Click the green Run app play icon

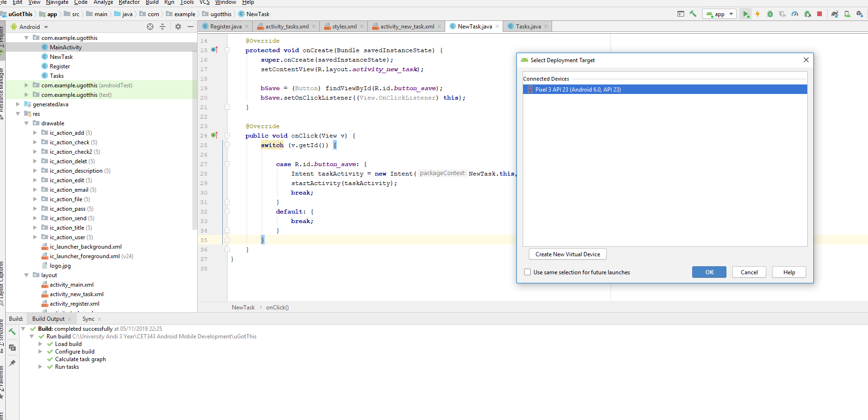coord(746,14)
